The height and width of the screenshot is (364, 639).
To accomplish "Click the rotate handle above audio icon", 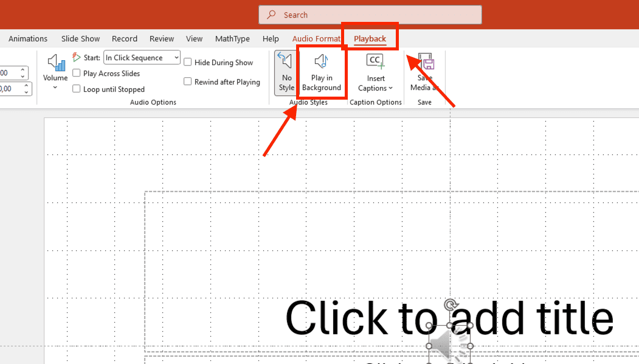I will click(x=451, y=304).
